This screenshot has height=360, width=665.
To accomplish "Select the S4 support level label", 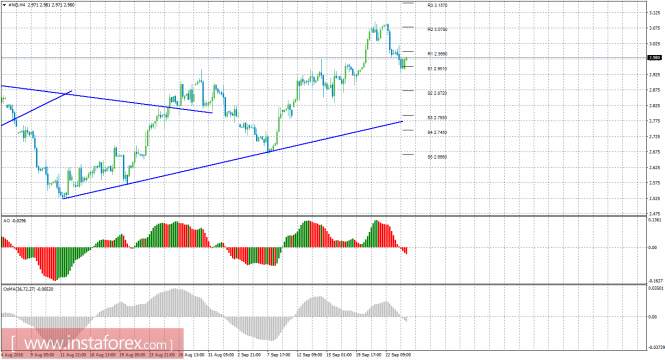I will (x=437, y=132).
